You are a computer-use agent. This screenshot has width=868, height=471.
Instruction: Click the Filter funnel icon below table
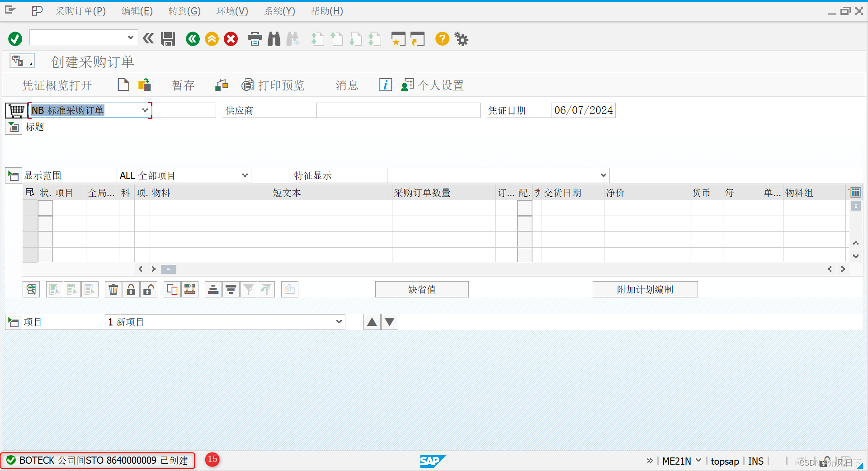click(x=249, y=289)
